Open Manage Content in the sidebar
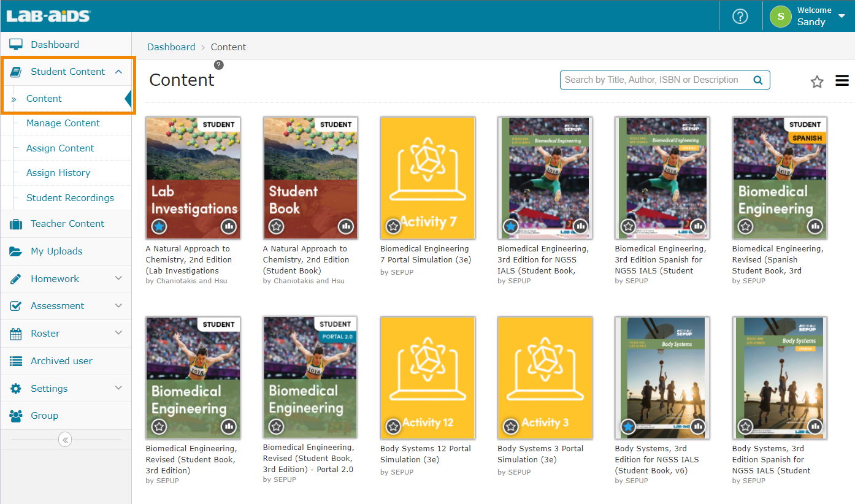This screenshot has height=504, width=855. coord(63,123)
